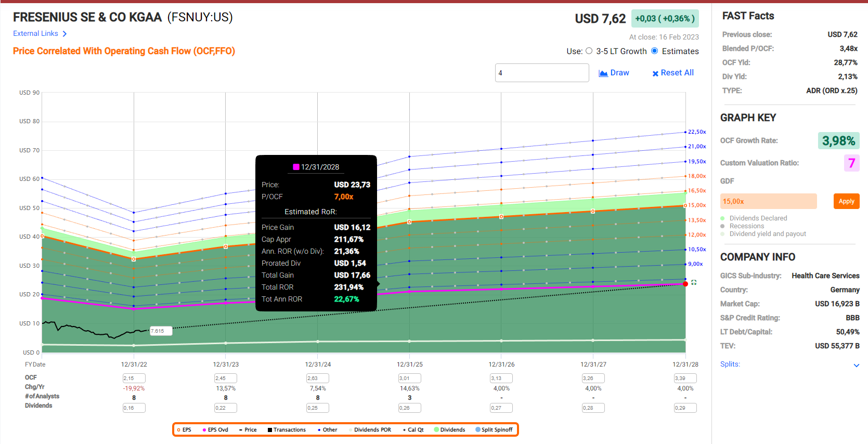
Task: Expand the Splits section chevron
Action: 856,365
